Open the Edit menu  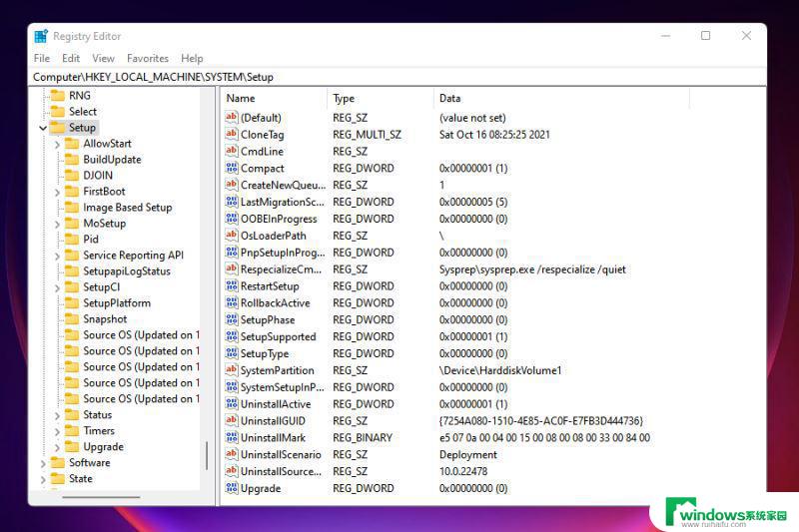[x=71, y=58]
